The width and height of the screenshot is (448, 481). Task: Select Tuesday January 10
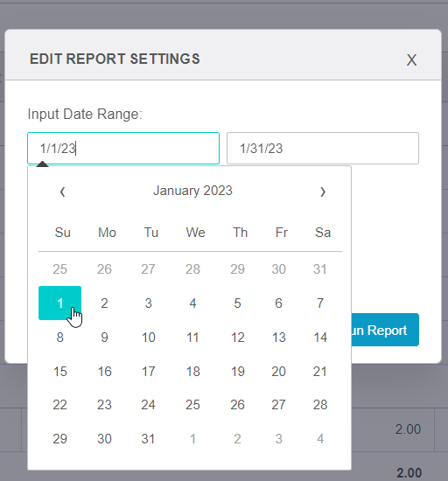coord(148,337)
